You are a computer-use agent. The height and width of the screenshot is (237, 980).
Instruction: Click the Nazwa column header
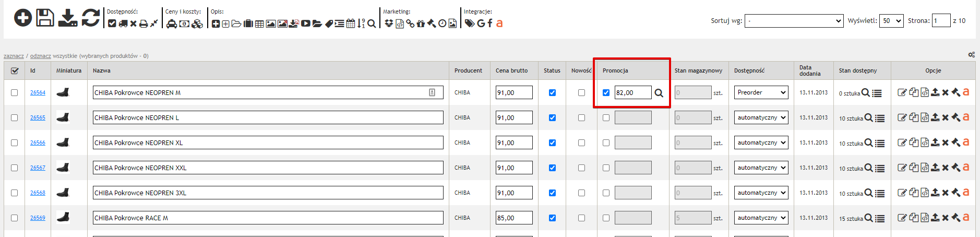(102, 70)
